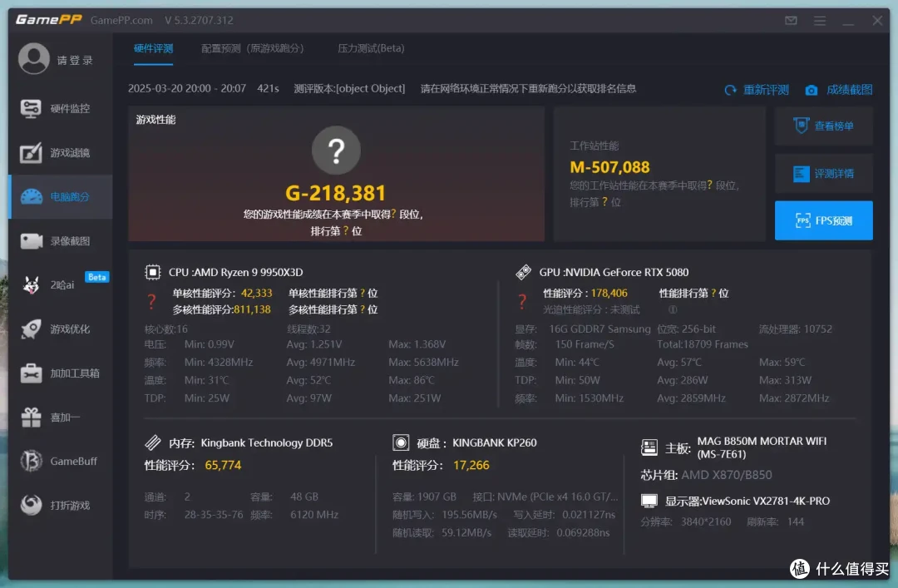Screen dimensions: 898x588
Task: Click the benchmark date 2025-03-20 20:00 - 20:07
Action: pyautogui.click(x=187, y=88)
